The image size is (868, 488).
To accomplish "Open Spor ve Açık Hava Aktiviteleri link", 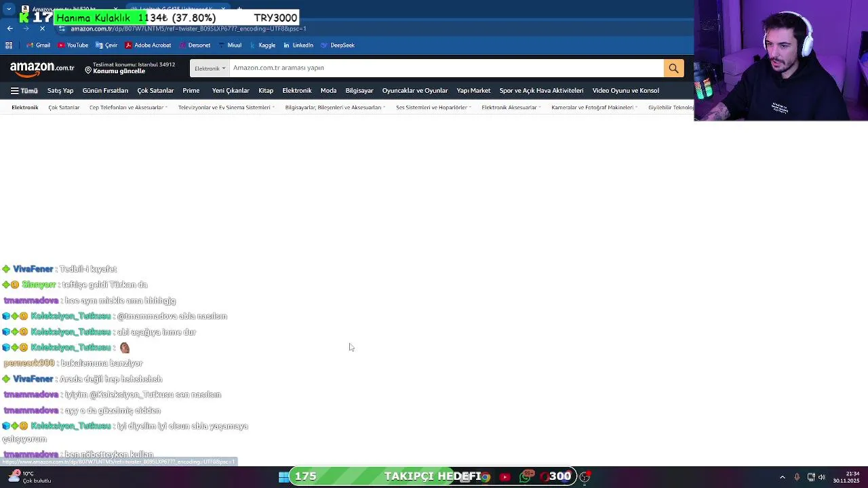I will pyautogui.click(x=541, y=91).
